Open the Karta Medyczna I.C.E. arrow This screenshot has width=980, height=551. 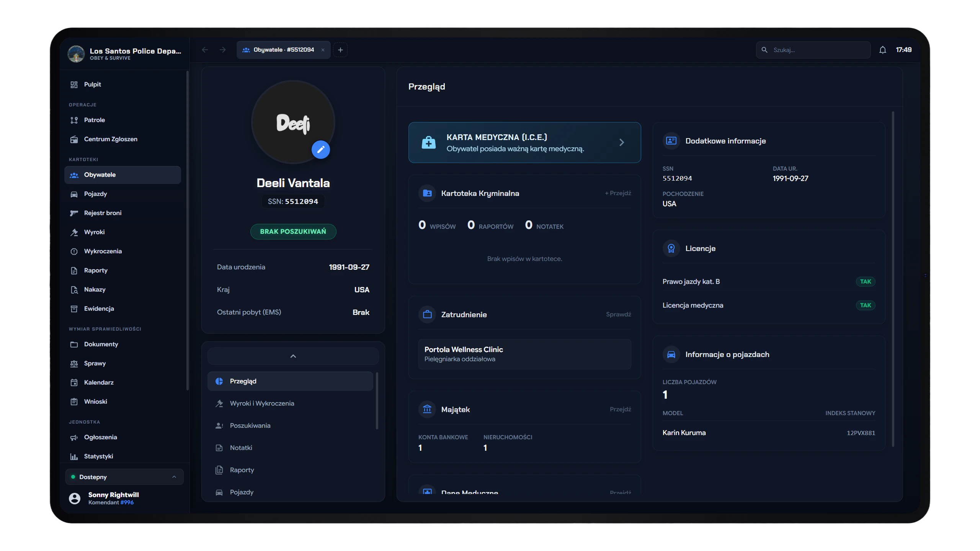(x=622, y=142)
